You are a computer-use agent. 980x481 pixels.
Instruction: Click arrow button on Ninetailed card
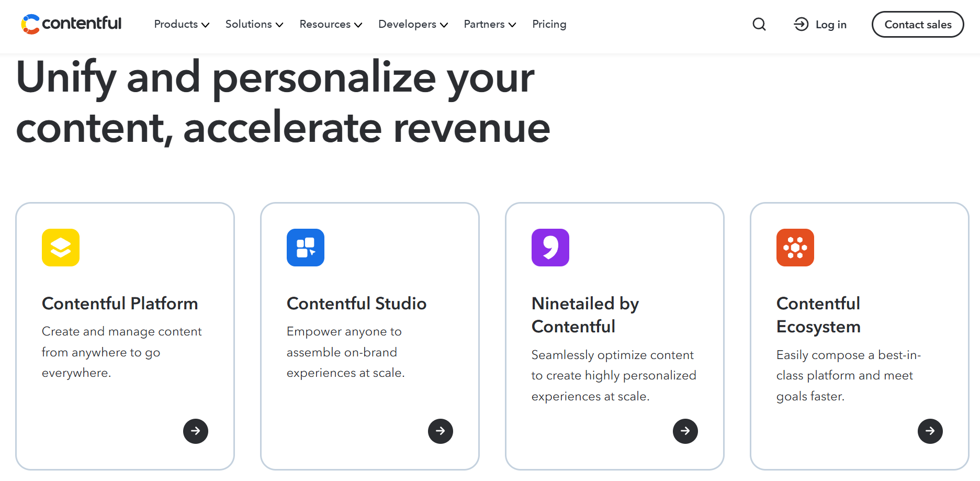685,431
